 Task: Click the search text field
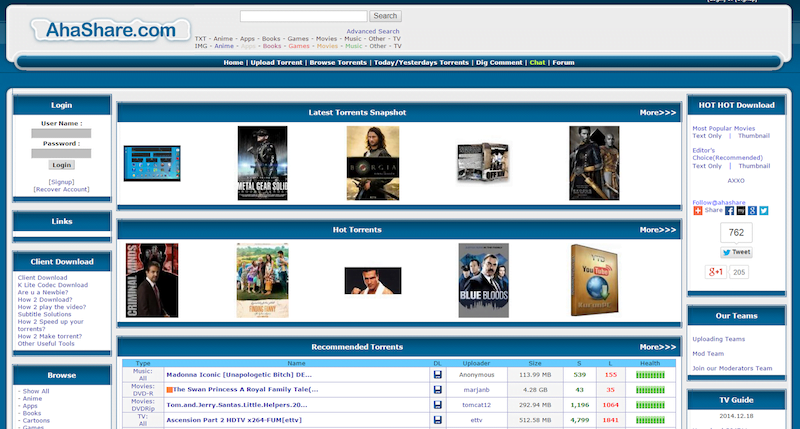304,16
